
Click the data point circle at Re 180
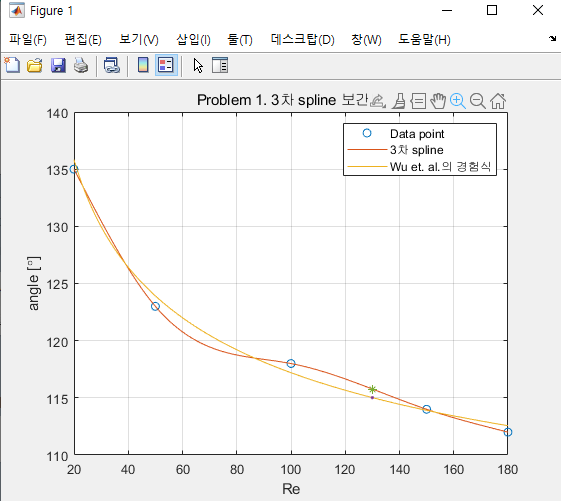[508, 432]
